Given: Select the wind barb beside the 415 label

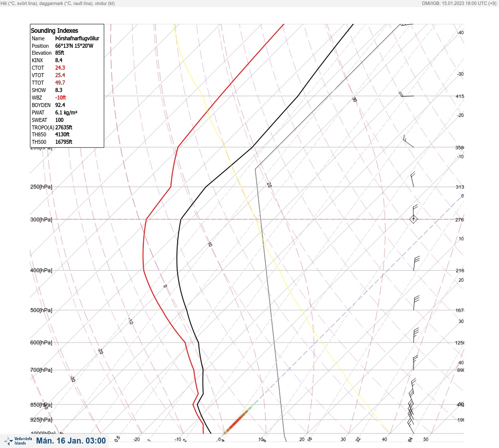Looking at the screenshot, I should click(406, 94).
